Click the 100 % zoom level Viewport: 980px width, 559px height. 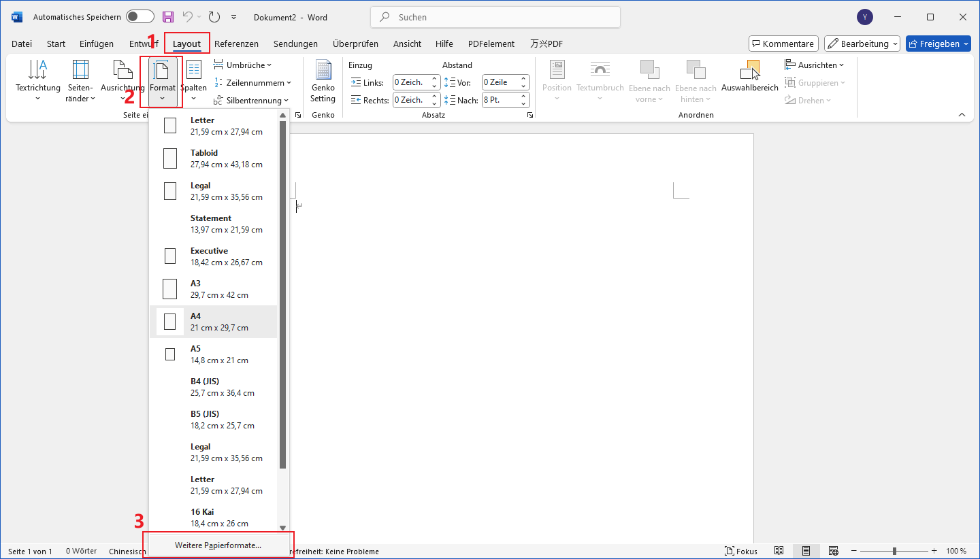coord(956,551)
